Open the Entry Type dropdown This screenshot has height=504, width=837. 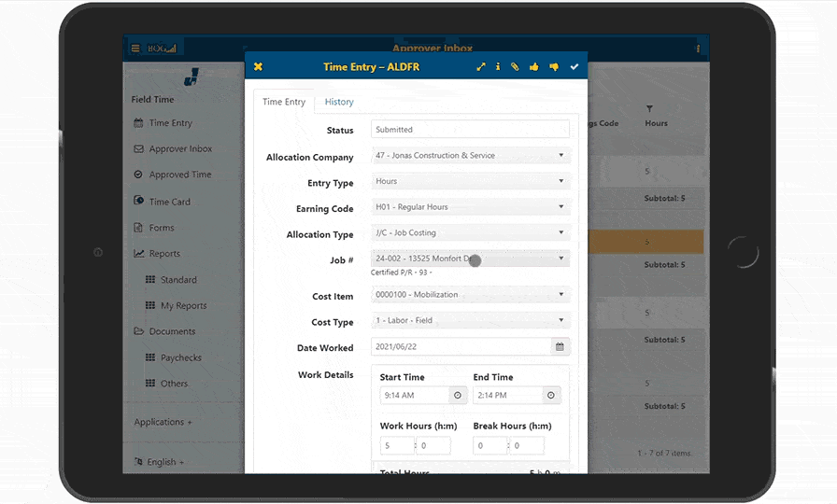(x=470, y=181)
